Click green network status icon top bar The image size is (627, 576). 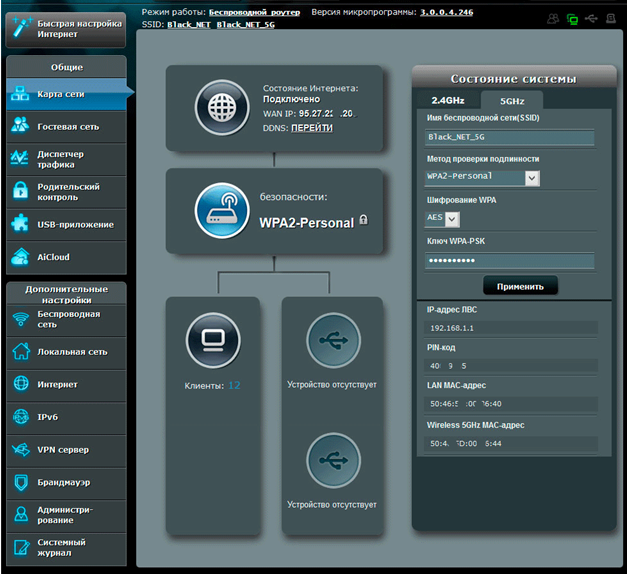coord(572,19)
